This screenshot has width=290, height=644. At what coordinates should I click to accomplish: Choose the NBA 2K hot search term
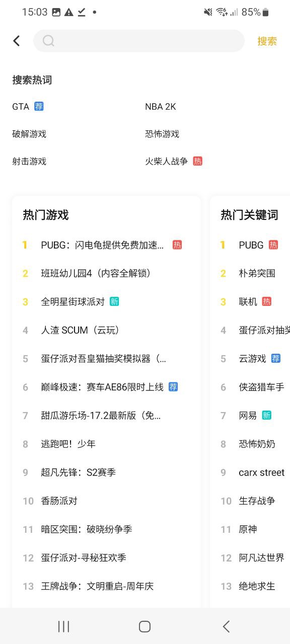161,107
